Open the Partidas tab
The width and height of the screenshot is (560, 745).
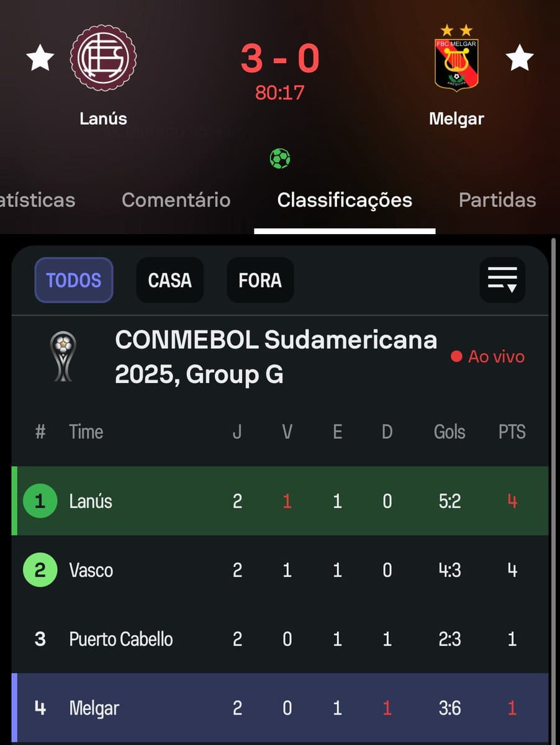497,200
